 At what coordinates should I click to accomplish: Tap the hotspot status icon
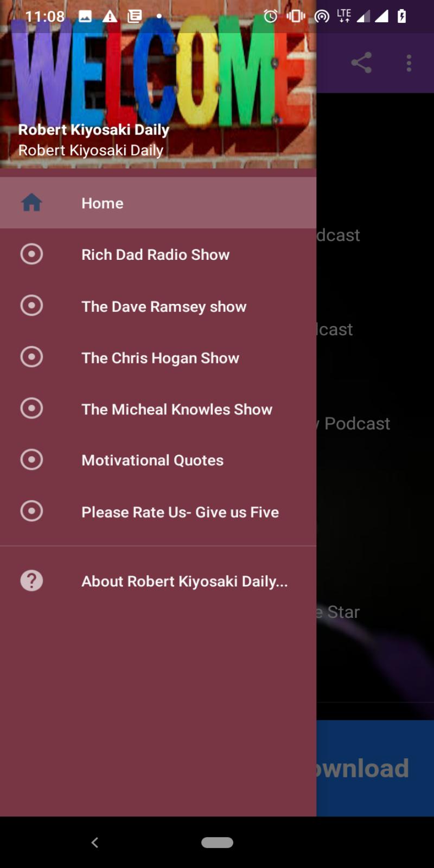[x=322, y=16]
